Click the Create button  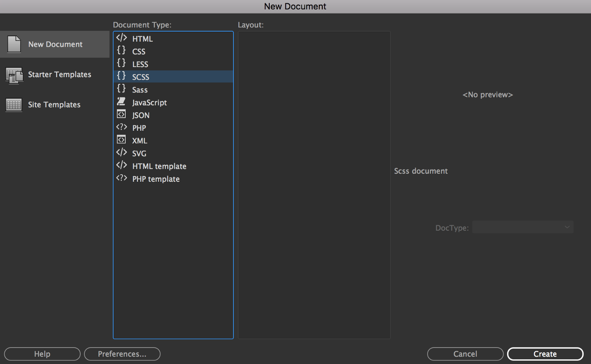545,354
